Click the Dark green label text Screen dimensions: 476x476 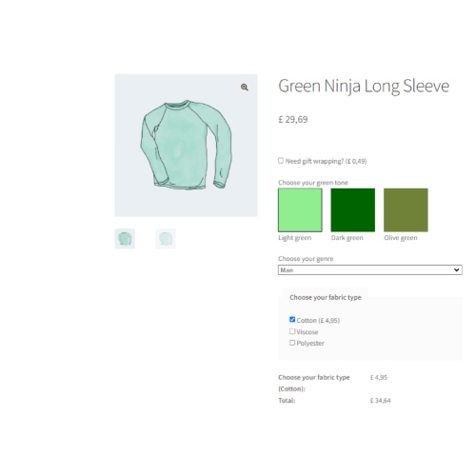click(347, 238)
